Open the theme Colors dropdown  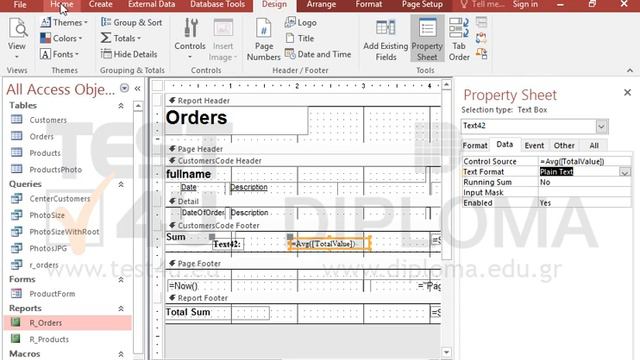click(x=61, y=38)
